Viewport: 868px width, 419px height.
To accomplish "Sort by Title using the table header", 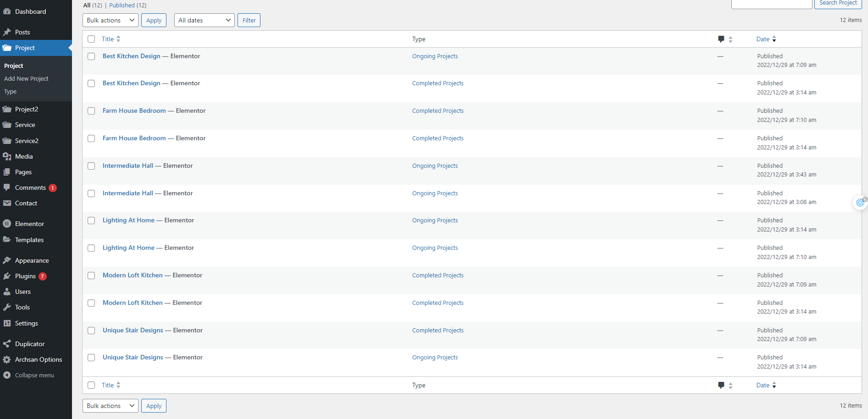I will 111,39.
